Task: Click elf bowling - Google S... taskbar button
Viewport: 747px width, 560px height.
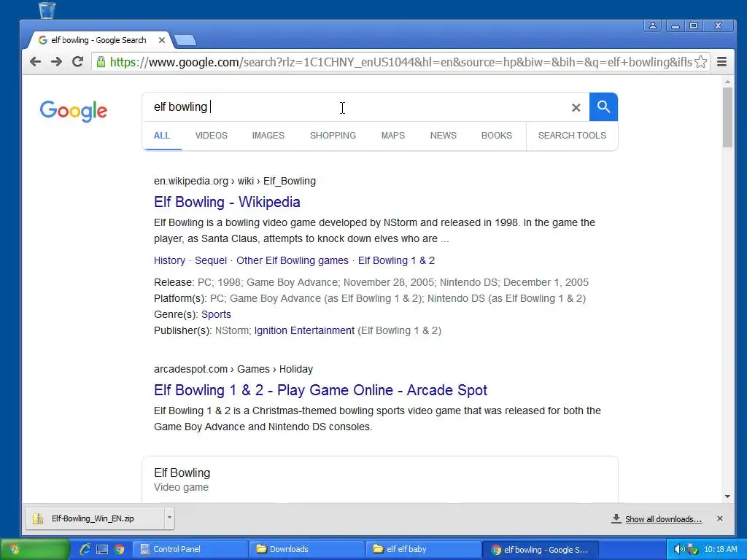Action: [x=540, y=550]
